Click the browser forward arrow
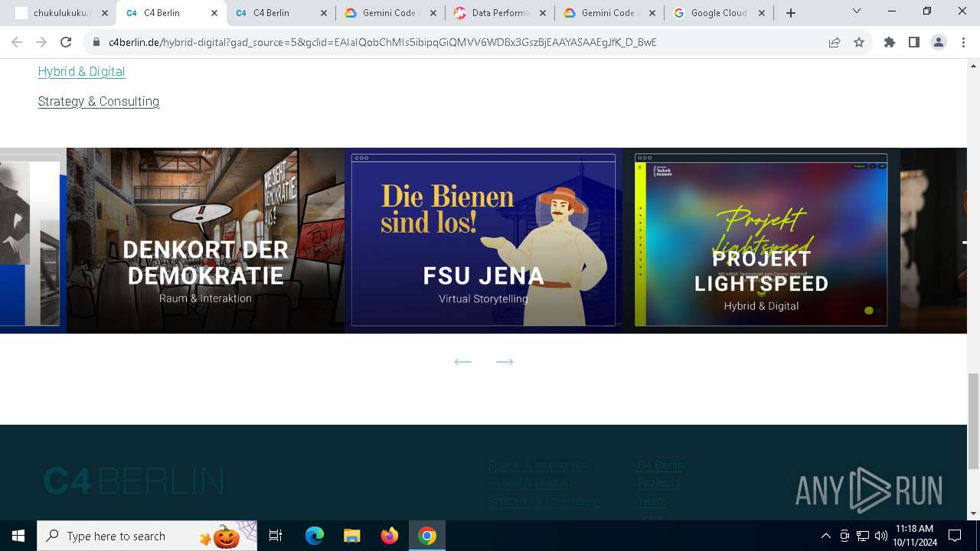Screen dimensions: 980x551 click(41, 42)
